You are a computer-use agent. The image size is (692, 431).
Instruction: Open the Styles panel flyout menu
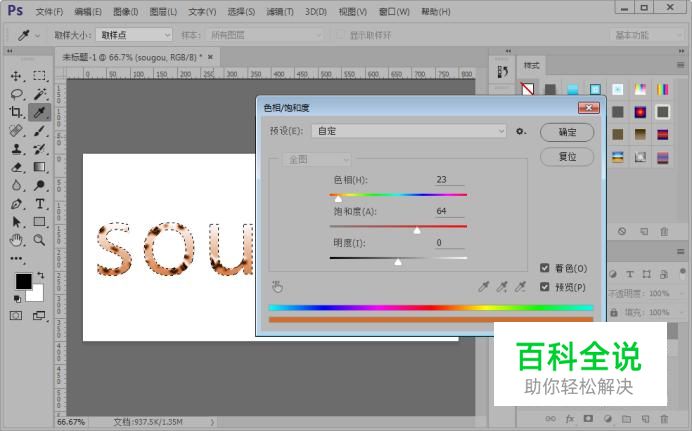coord(681,65)
